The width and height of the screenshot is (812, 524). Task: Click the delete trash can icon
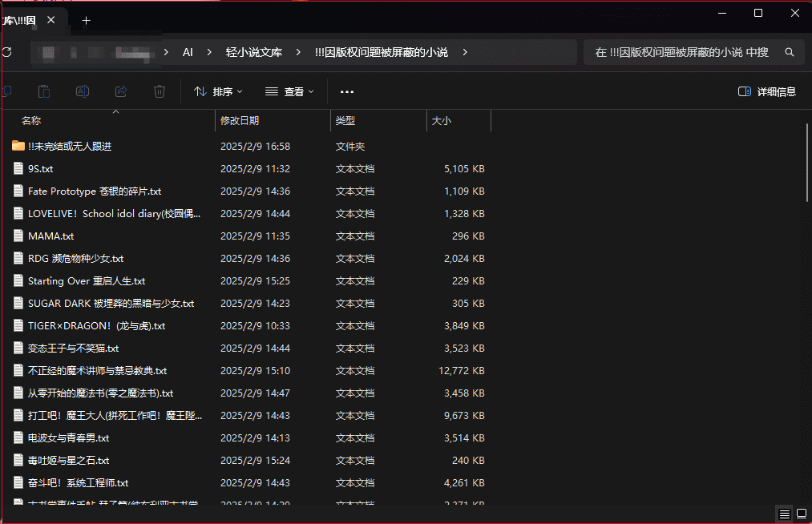click(x=160, y=91)
